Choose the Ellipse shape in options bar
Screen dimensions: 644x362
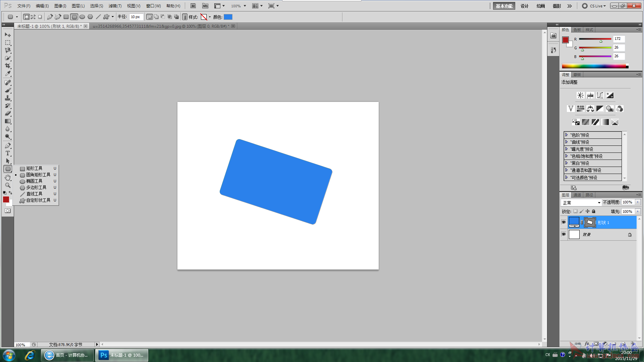coord(82,17)
